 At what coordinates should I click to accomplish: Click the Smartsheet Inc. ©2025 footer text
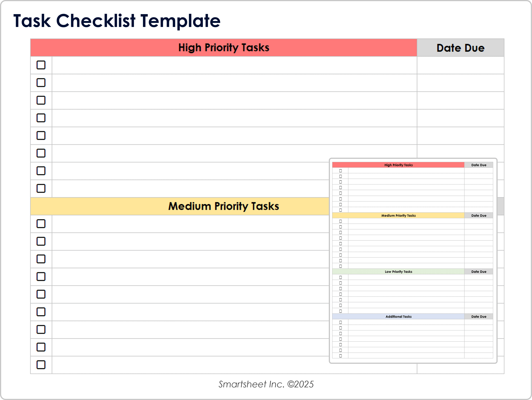tap(266, 384)
